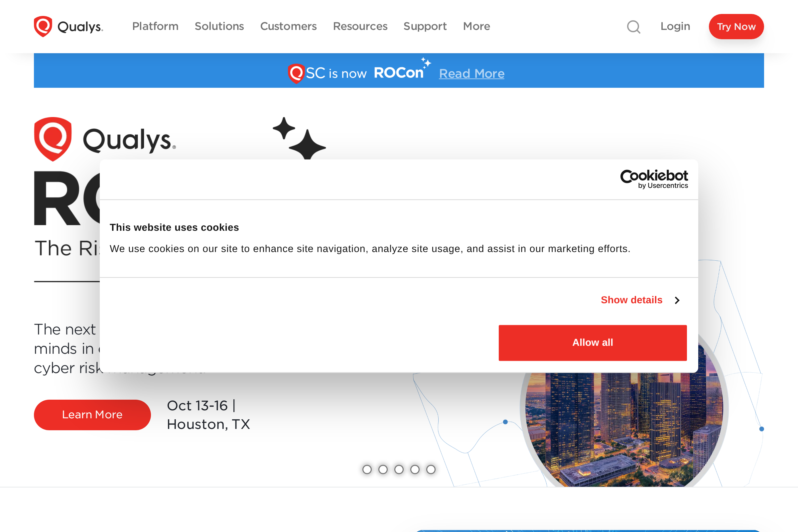Click the Login link
Screen dimensions: 798x532
(675, 27)
